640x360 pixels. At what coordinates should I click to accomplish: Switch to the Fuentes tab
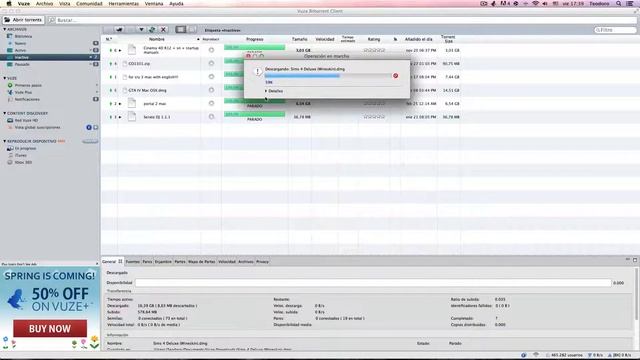[132, 262]
